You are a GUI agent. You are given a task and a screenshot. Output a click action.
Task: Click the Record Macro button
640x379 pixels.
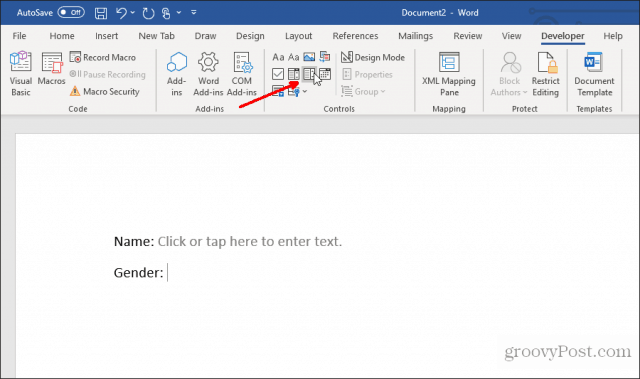click(x=103, y=58)
